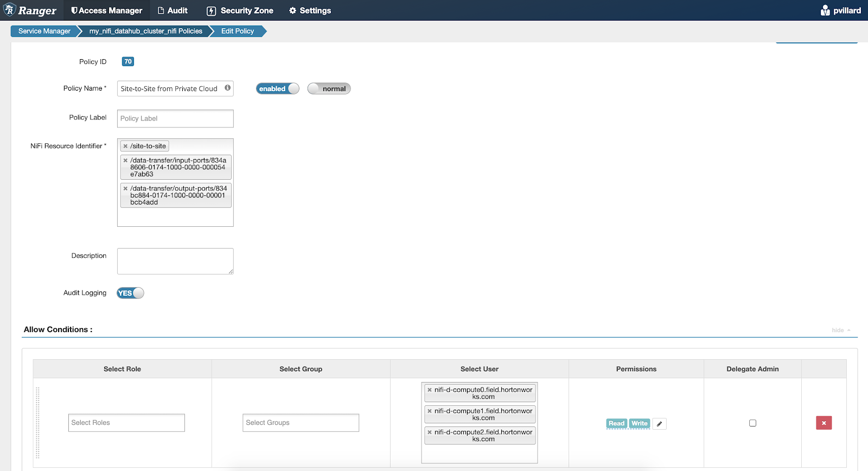Delete the allow condition row

(824, 423)
